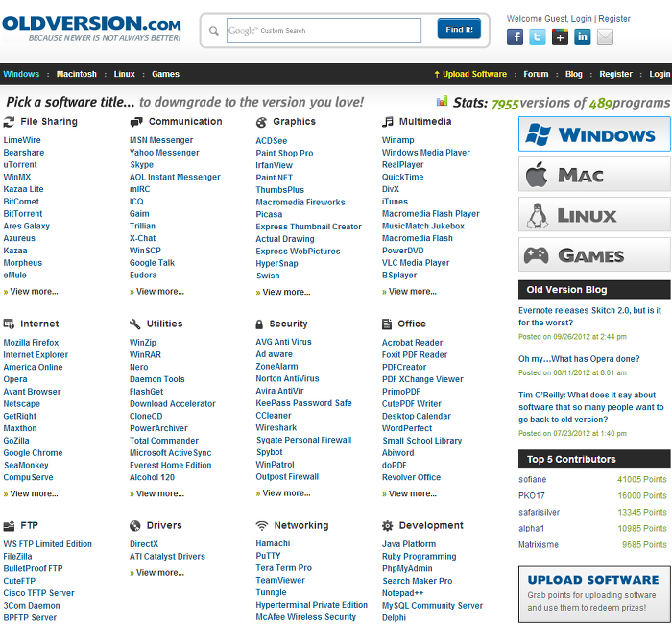The image size is (672, 624).
Task: Click the Internet category icon
Action: (x=9, y=324)
